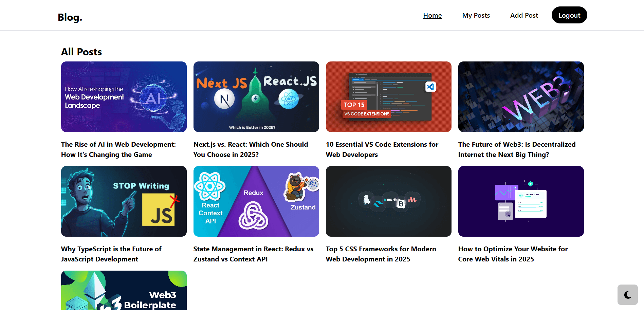Click the Blog. logo
Screen dimensions: 644x310
pos(70,17)
